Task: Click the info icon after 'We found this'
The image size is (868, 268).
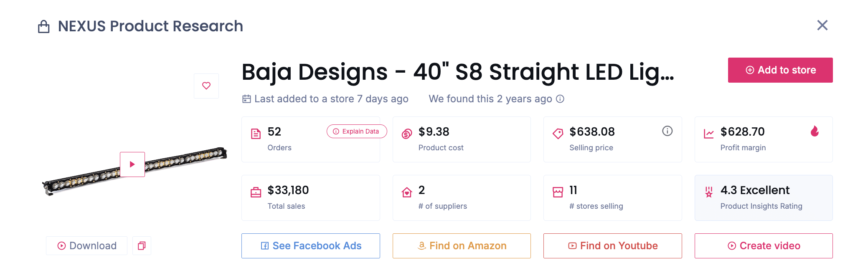Action: [x=560, y=99]
